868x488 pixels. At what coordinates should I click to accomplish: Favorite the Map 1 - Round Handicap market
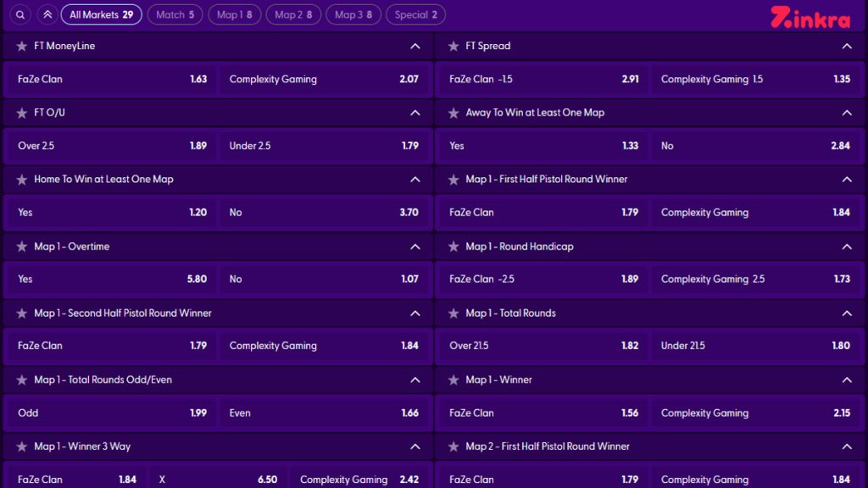coord(453,247)
